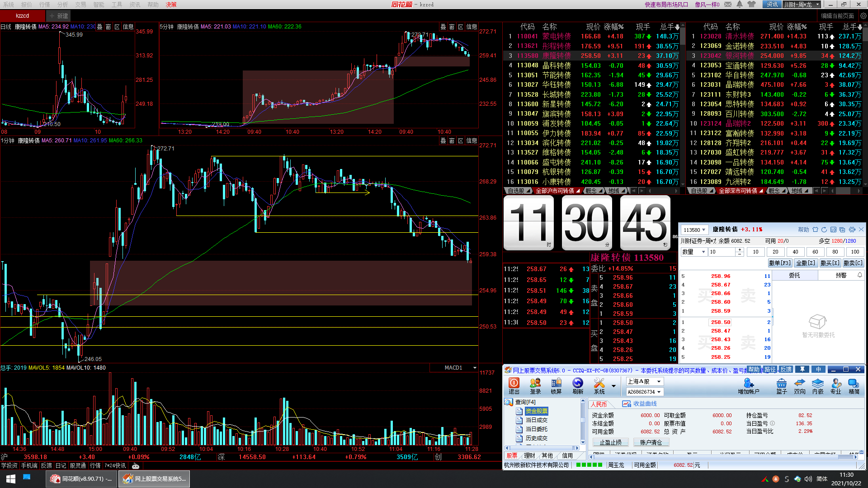Click the refresh icon in quick-order panel
This screenshot has height=488, width=868.
coord(824,230)
